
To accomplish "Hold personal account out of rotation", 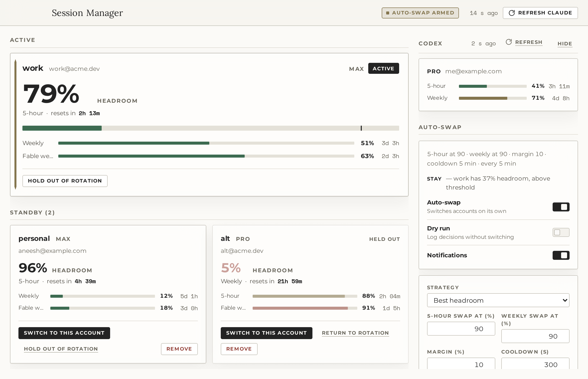I will click(x=61, y=349).
